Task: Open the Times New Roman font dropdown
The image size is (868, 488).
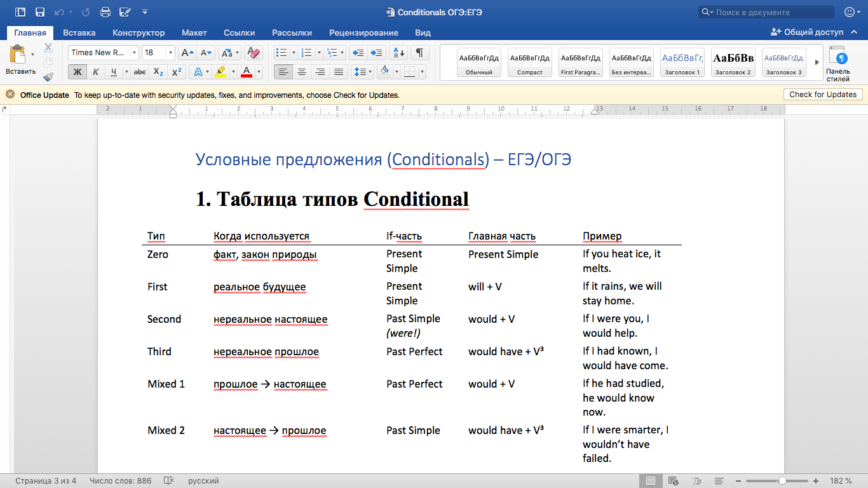Action: [104, 53]
